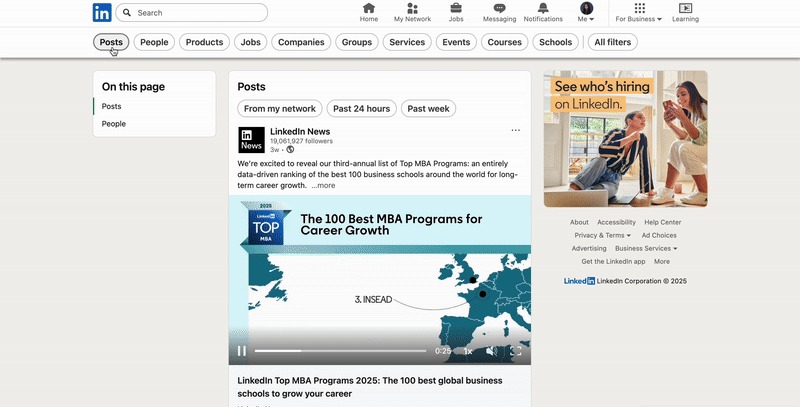This screenshot has width=800, height=407.
Task: Expand the 'Business Services' footer dropdown
Action: (646, 248)
